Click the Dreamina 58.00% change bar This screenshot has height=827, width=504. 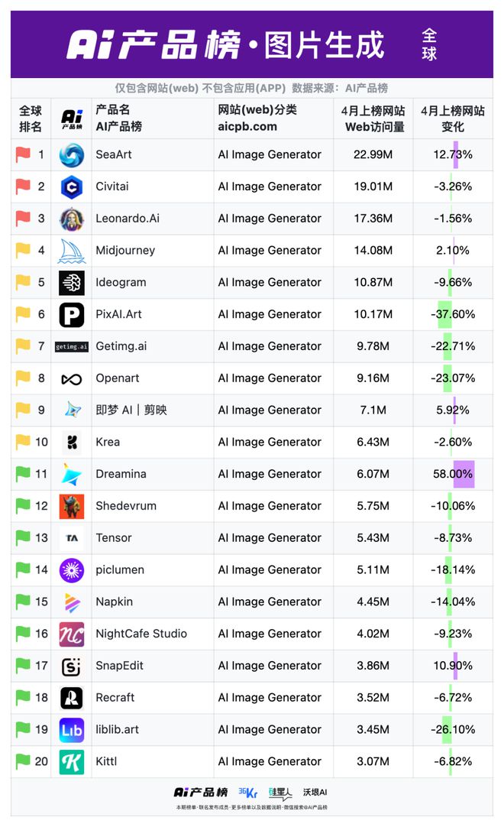(464, 475)
